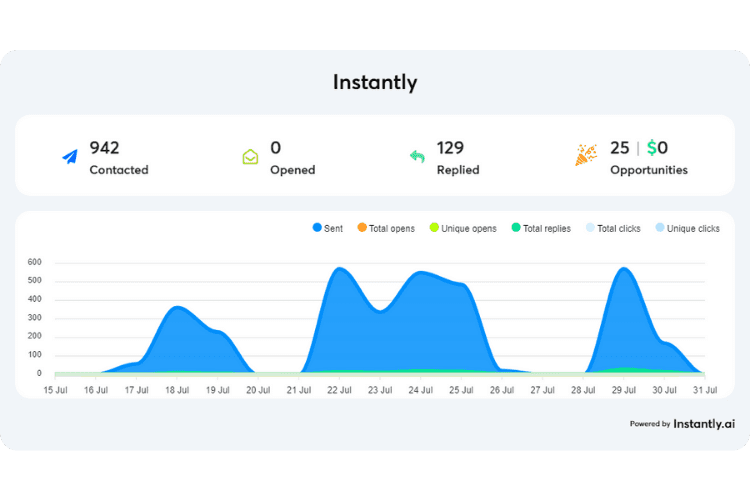Viewport: 750px width, 500px height.
Task: Toggle the Total clicks legend entry
Action: point(613,228)
